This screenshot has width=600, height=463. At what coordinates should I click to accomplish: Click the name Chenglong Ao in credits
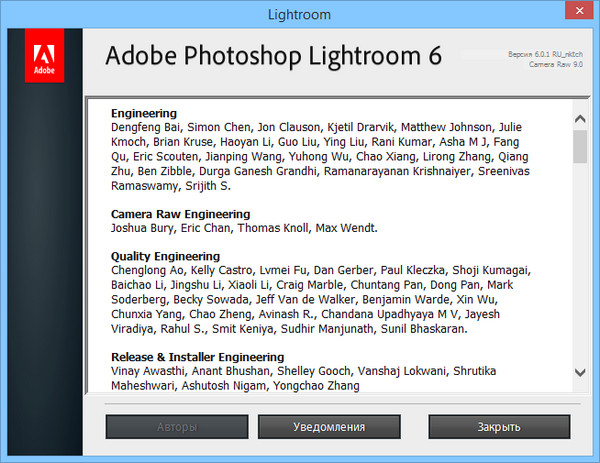pyautogui.click(x=148, y=271)
